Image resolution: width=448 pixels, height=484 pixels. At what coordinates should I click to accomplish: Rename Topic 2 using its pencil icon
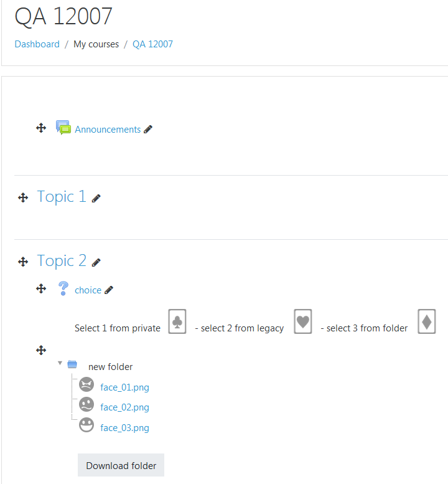tap(96, 263)
